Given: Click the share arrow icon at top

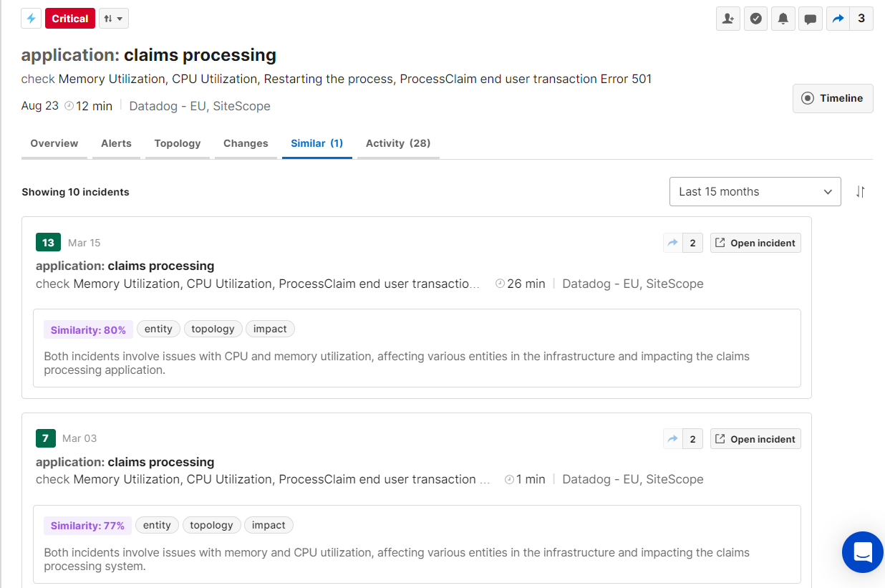Looking at the screenshot, I should [838, 19].
